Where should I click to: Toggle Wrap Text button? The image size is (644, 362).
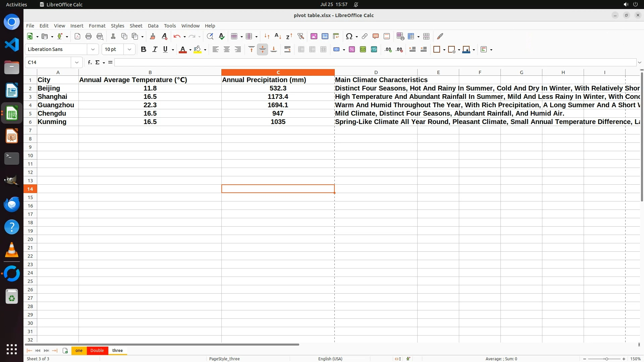tap(287, 50)
